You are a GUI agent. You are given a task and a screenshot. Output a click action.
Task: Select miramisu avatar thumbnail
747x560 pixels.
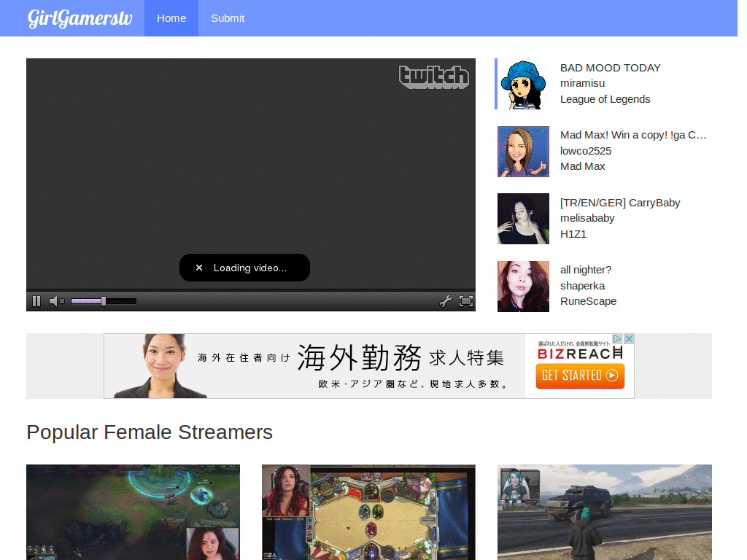(x=523, y=85)
